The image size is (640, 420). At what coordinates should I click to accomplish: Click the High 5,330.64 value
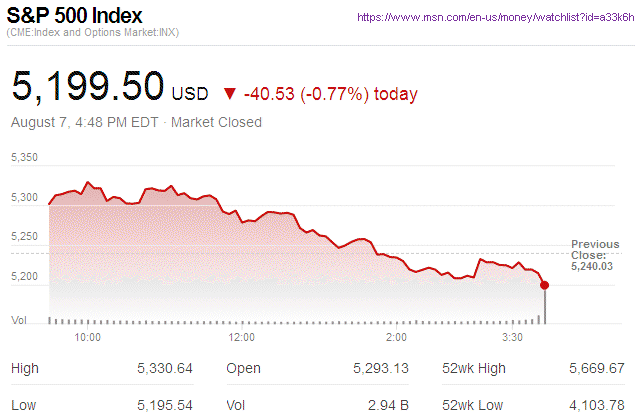(x=165, y=368)
